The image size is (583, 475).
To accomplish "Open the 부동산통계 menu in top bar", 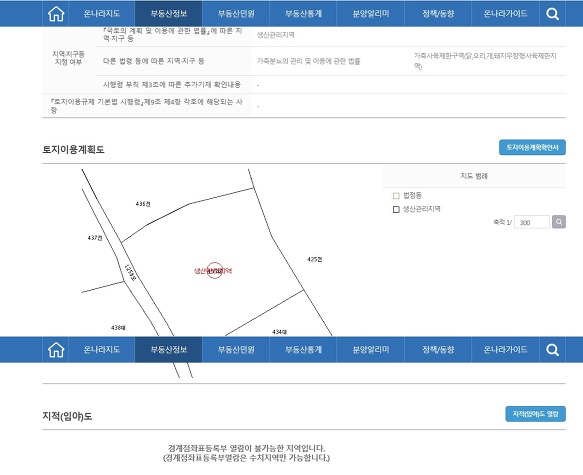I will coord(303,14).
